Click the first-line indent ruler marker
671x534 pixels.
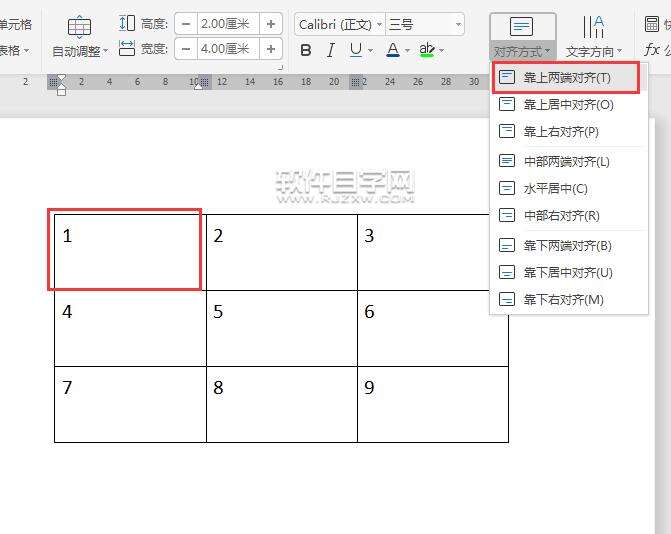pyautogui.click(x=61, y=78)
